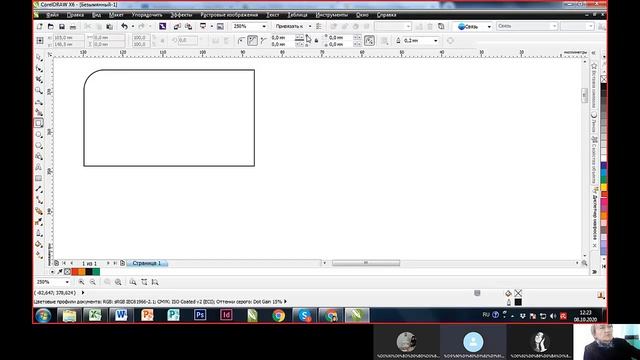The width and height of the screenshot is (640, 360).
Task: Select the Zoom magnifier tool in the toolbox
Action: 39,90
